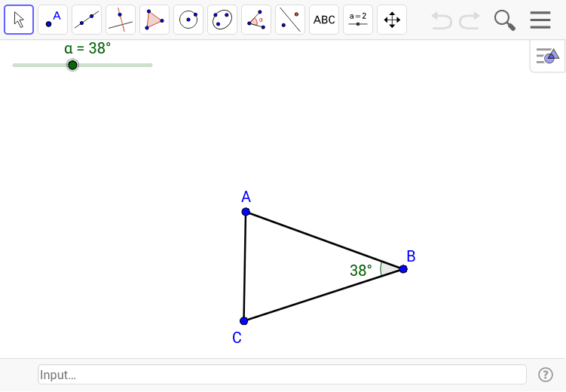Select point B of the triangle

[x=403, y=269]
